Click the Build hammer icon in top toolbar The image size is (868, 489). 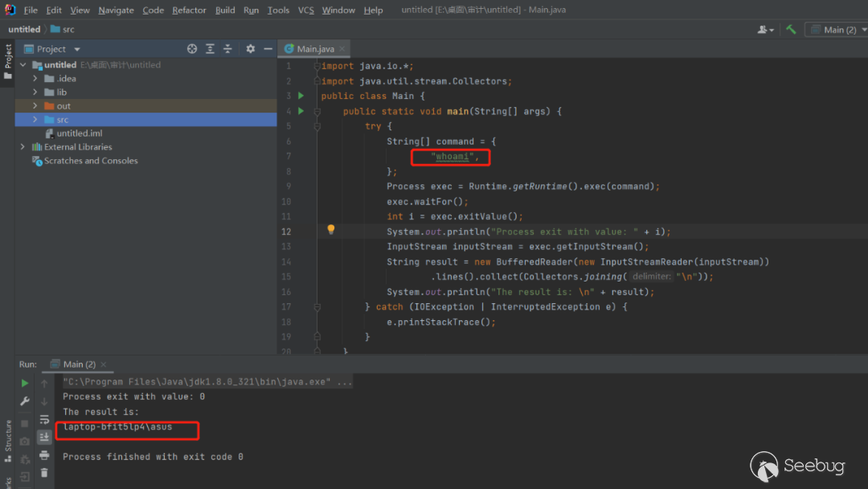click(791, 30)
